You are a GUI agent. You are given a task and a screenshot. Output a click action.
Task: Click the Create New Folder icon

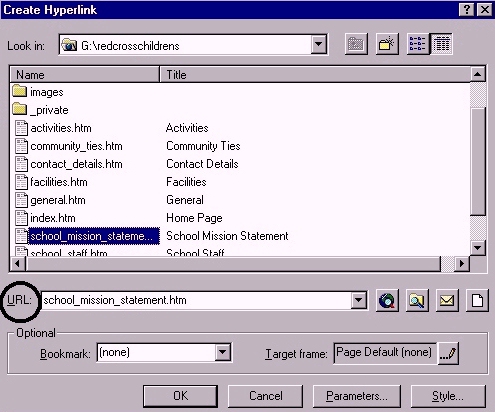387,44
